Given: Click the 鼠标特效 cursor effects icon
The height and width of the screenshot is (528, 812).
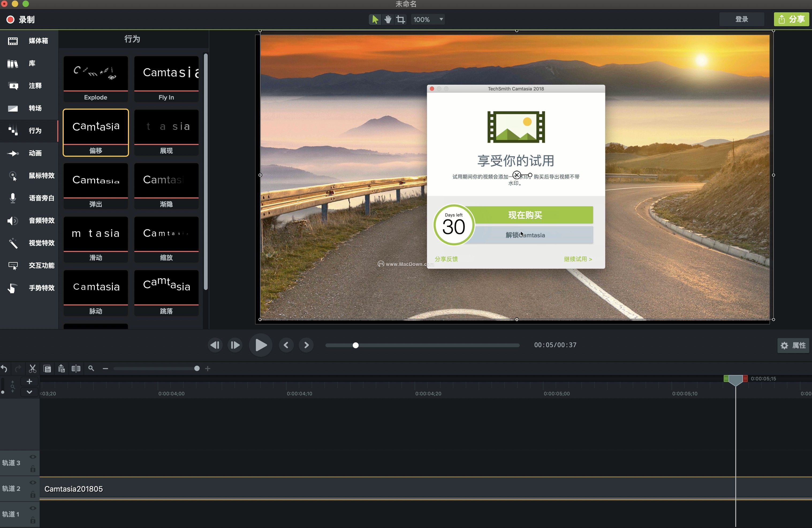Looking at the screenshot, I should pos(13,176).
